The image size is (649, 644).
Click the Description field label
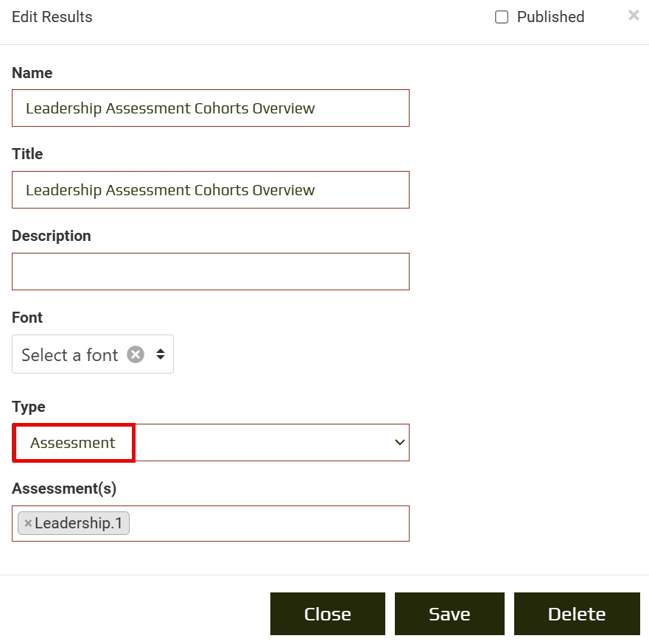(52, 236)
